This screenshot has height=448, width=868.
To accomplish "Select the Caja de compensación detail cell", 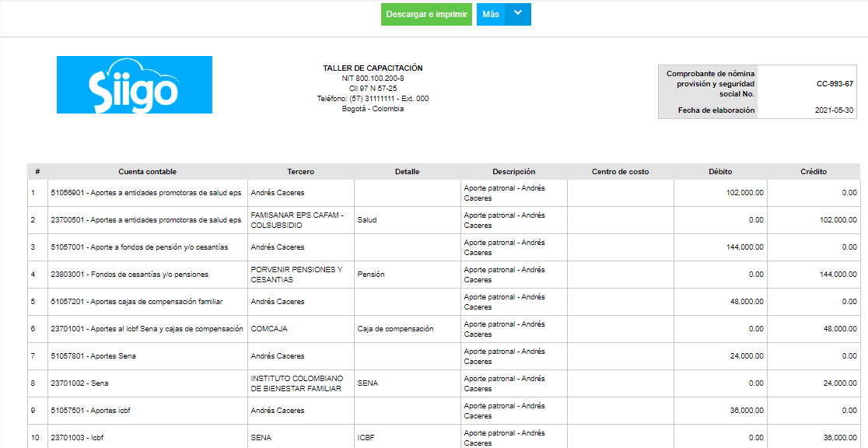I will [x=395, y=329].
